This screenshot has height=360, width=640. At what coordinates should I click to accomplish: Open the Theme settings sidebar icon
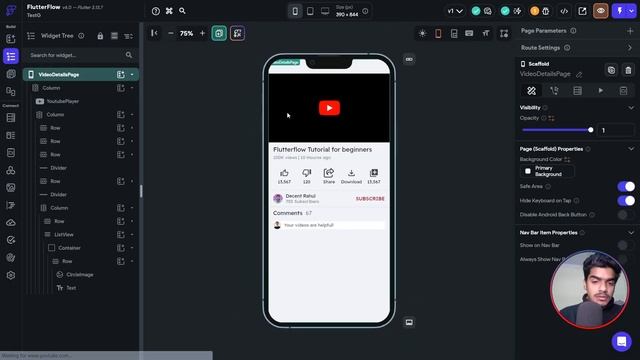point(11,258)
